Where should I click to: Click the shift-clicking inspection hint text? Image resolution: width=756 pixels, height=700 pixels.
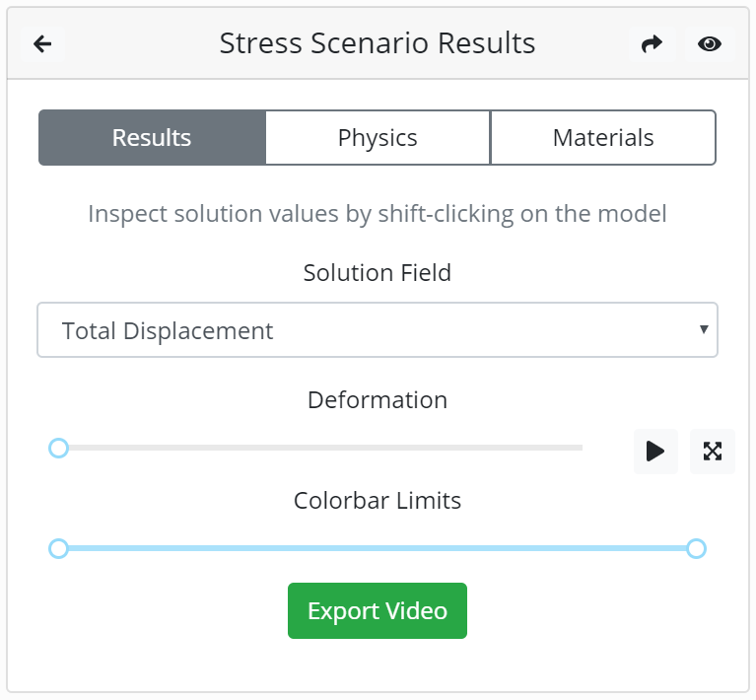[x=378, y=214]
